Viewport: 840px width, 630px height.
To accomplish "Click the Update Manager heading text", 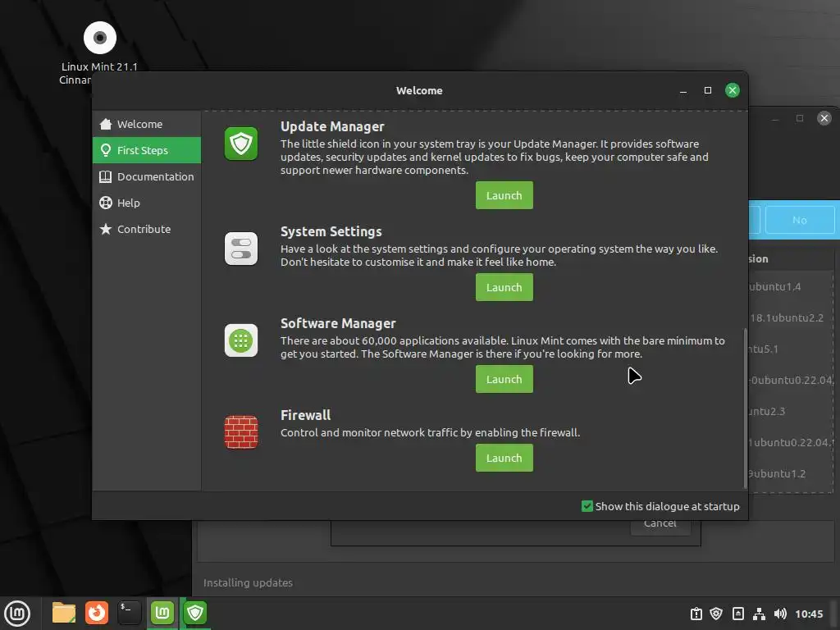I will coord(332,126).
